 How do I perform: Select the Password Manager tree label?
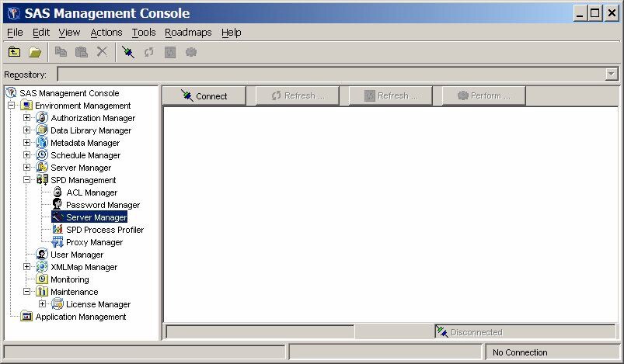[103, 205]
